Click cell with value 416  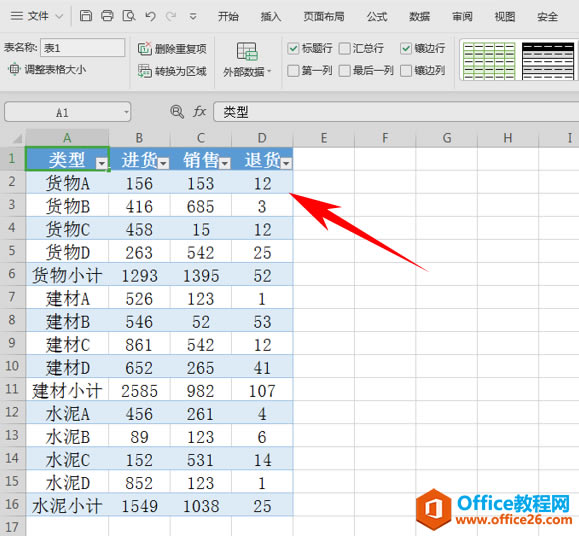coord(139,206)
